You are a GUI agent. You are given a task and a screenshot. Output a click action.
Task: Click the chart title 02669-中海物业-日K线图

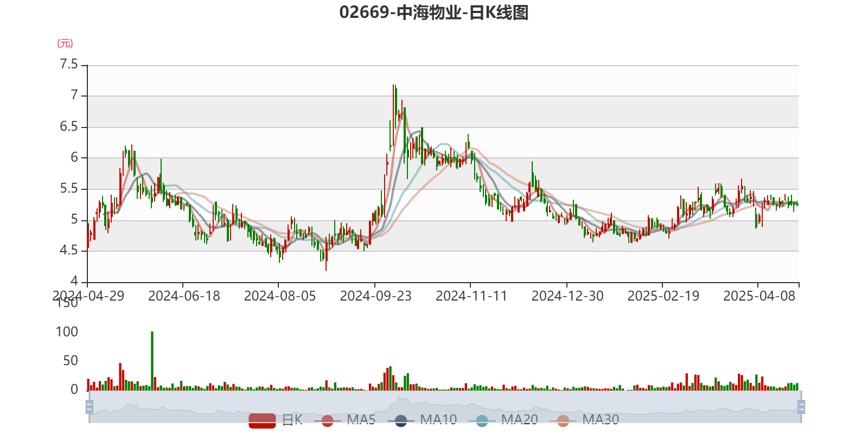[x=434, y=12]
